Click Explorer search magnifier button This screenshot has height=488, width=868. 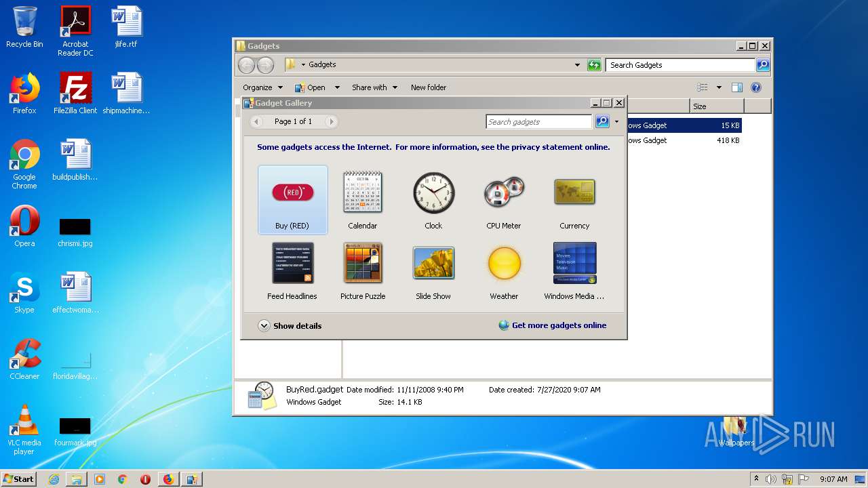[x=763, y=65]
